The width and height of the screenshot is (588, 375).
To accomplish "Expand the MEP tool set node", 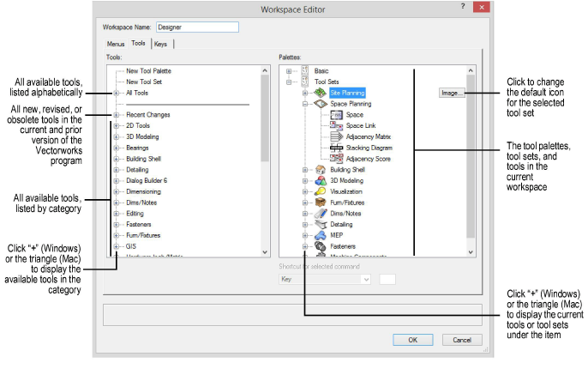I will coord(305,235).
